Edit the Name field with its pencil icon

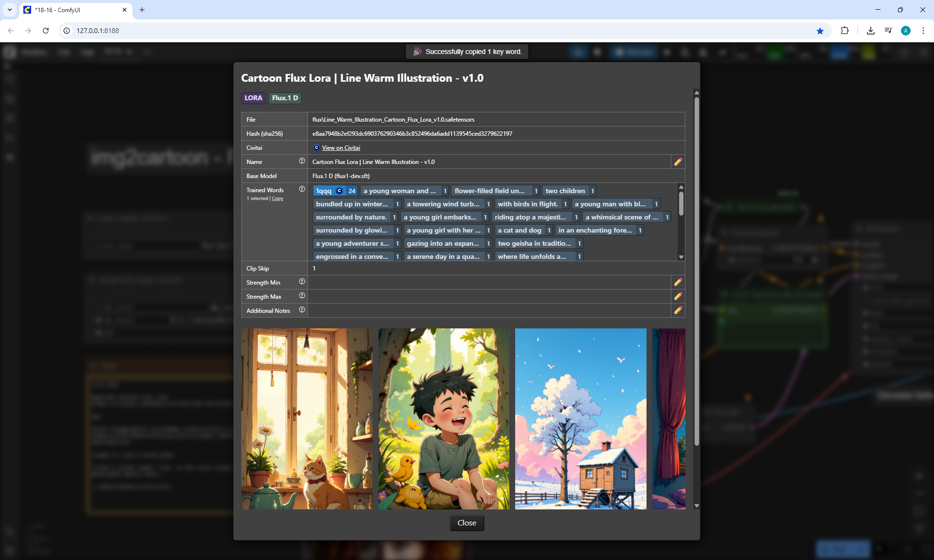click(678, 162)
